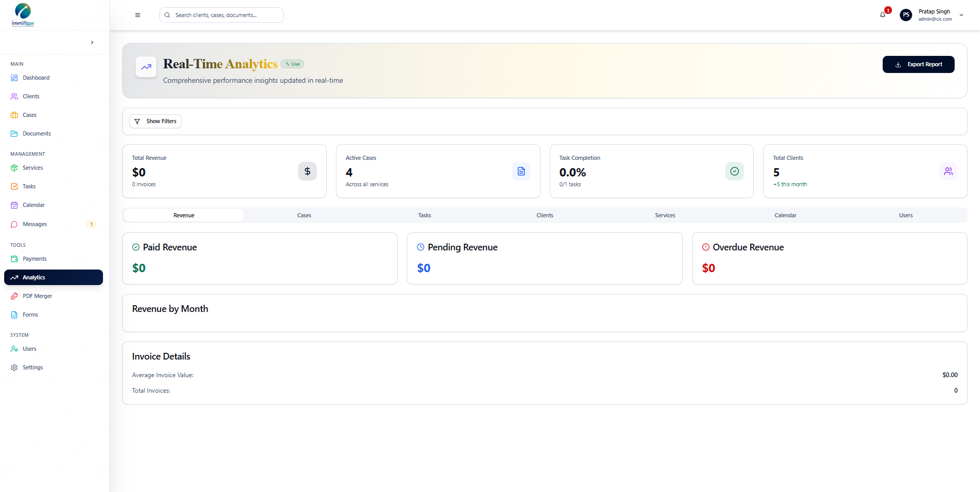Open the notifications bell

pyautogui.click(x=883, y=15)
